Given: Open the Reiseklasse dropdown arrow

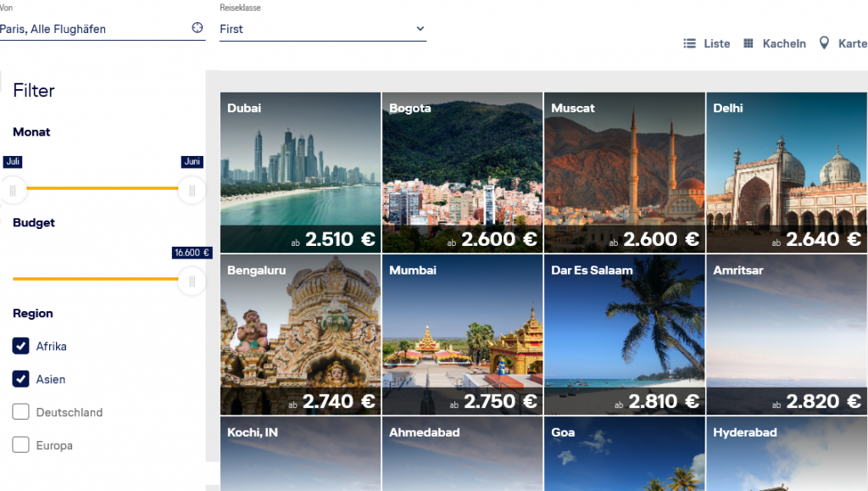Looking at the screenshot, I should pos(420,29).
